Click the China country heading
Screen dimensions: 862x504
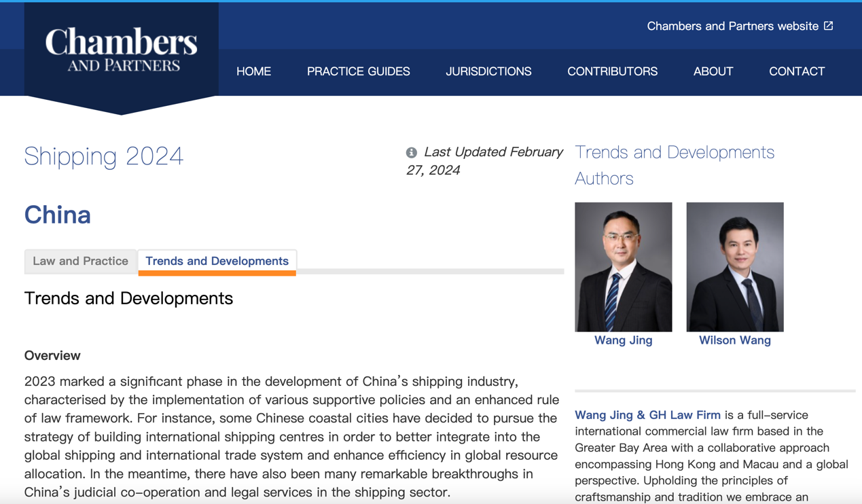pyautogui.click(x=58, y=215)
